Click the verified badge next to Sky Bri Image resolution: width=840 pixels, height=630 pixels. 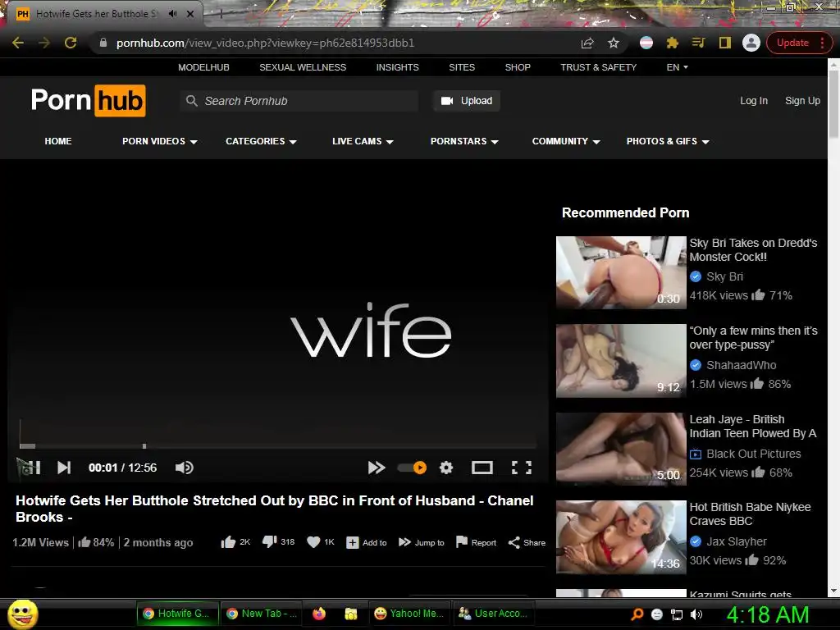(696, 276)
